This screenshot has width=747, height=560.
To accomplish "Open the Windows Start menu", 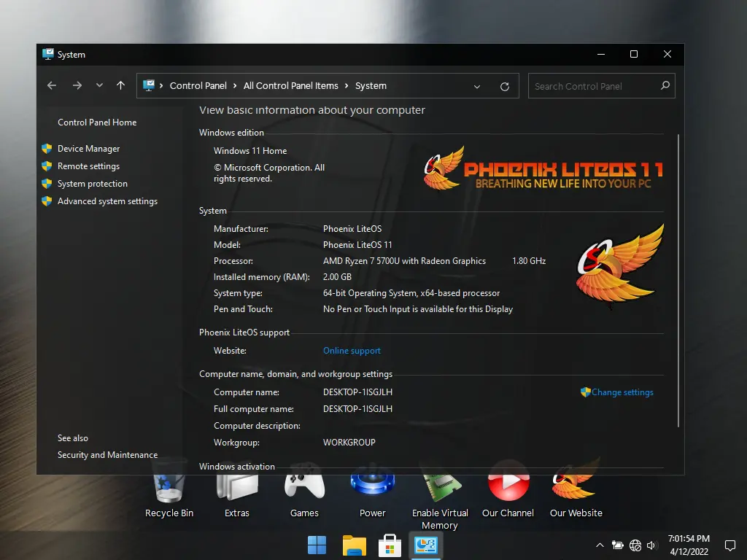I will click(x=317, y=545).
